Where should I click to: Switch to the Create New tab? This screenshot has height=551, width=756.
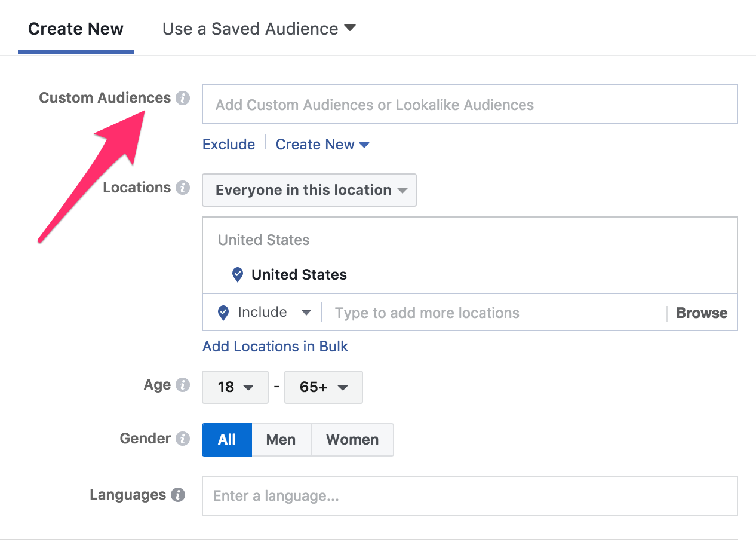tap(75, 28)
